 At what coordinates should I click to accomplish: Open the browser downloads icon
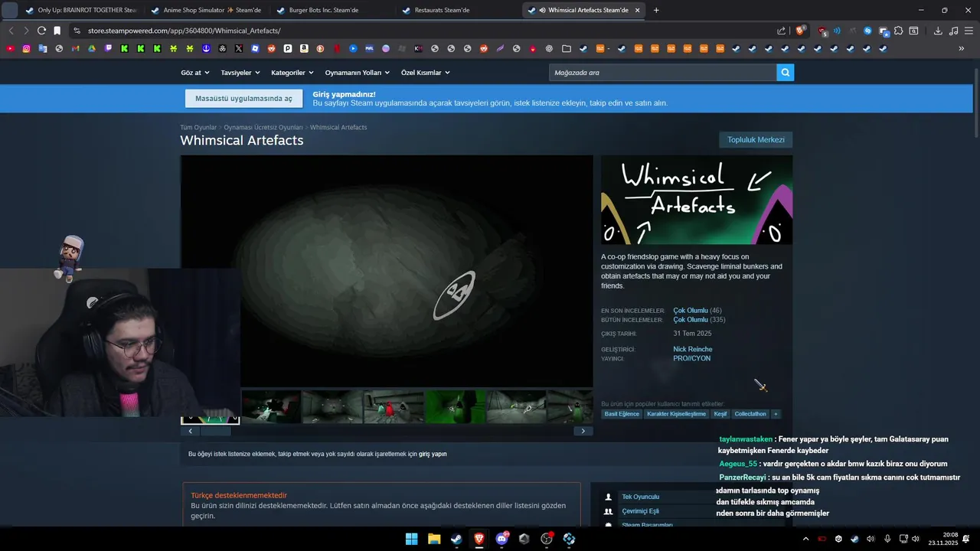[938, 31]
